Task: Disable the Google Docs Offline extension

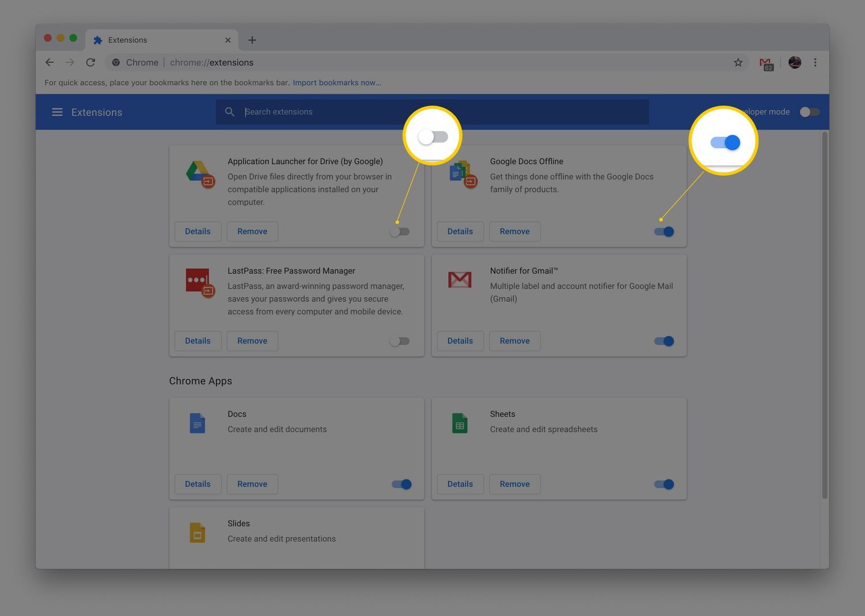Action: [x=663, y=231]
